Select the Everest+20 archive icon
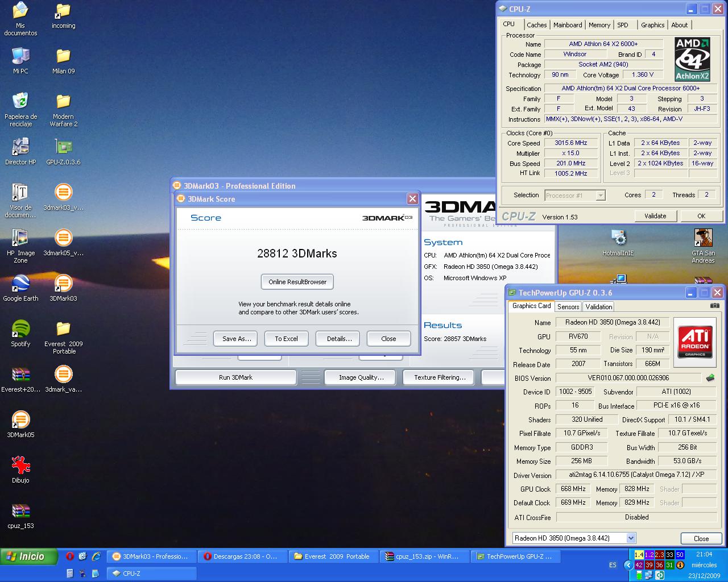 click(x=20, y=379)
